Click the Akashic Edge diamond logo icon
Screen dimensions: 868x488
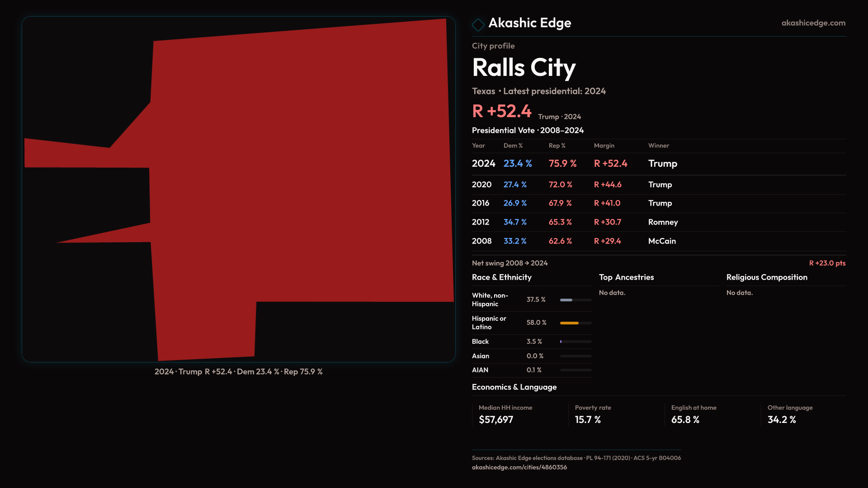(478, 24)
